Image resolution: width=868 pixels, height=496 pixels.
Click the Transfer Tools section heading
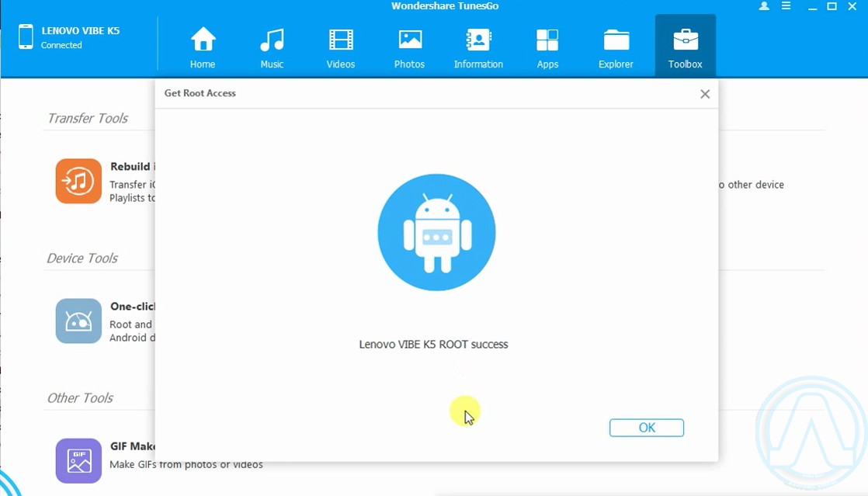[88, 118]
